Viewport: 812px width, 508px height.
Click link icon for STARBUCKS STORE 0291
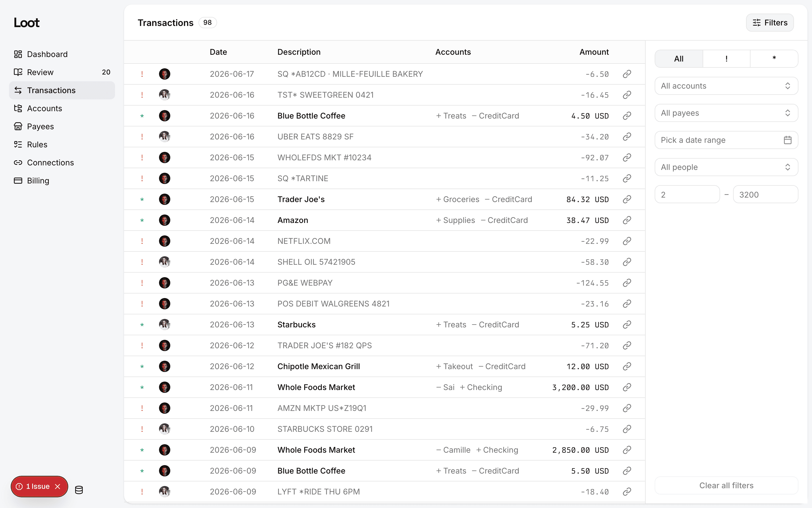point(627,429)
